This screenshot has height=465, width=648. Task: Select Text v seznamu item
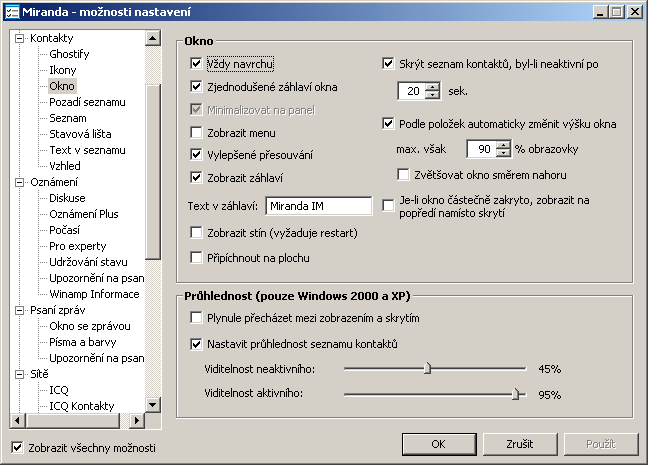(x=87, y=150)
